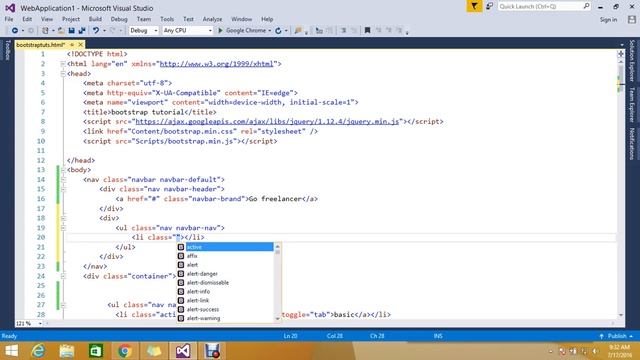Image resolution: width=640 pixels, height=360 pixels.
Task: Collapse the container div at line 24
Action: (63, 276)
